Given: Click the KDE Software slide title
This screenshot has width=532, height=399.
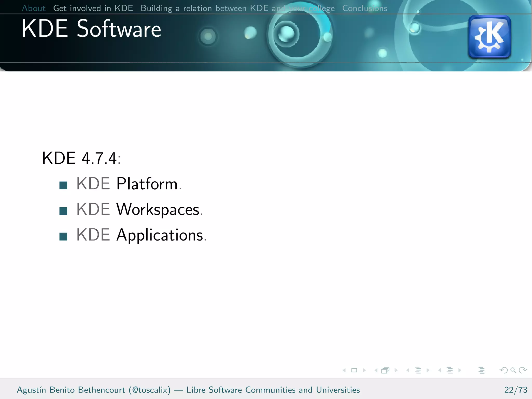Looking at the screenshot, I should pyautogui.click(x=91, y=29).
